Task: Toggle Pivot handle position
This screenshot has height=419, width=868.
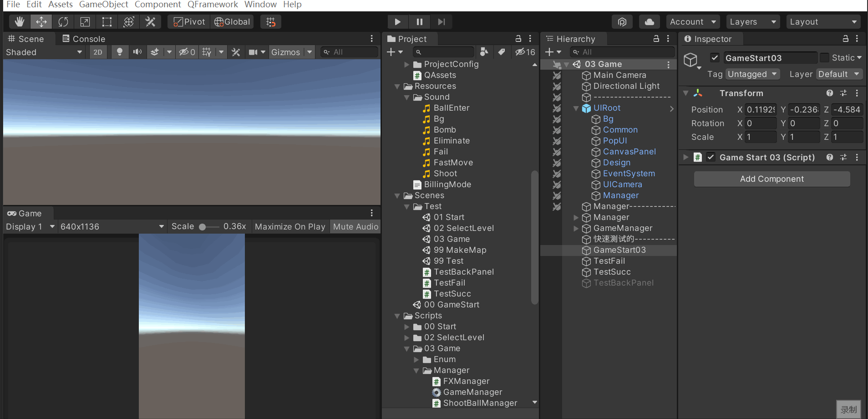Action: coord(189,22)
